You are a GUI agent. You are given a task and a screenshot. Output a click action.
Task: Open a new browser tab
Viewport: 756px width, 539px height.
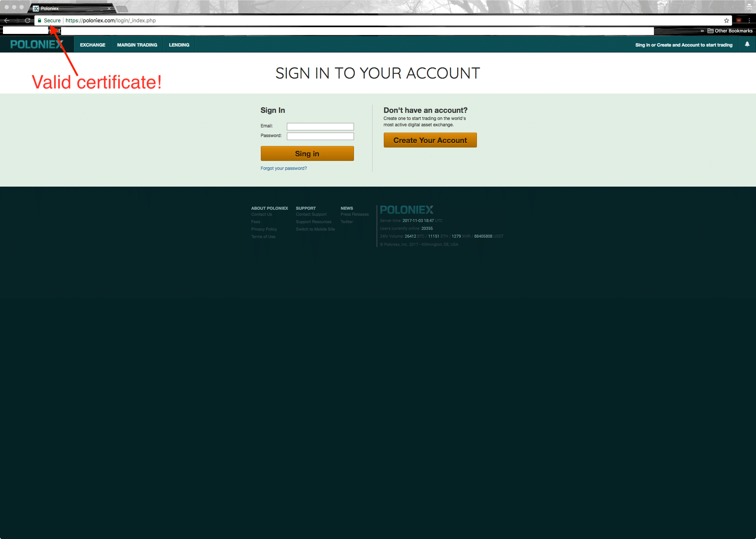click(122, 9)
